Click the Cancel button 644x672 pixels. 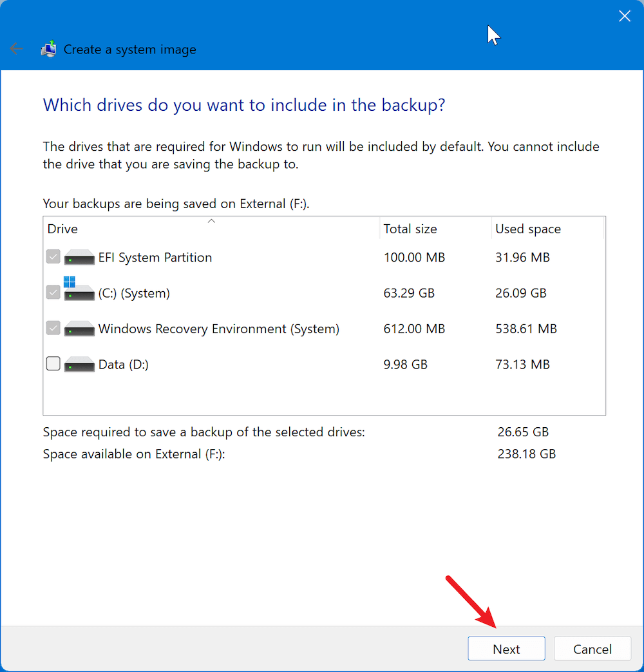[592, 648]
